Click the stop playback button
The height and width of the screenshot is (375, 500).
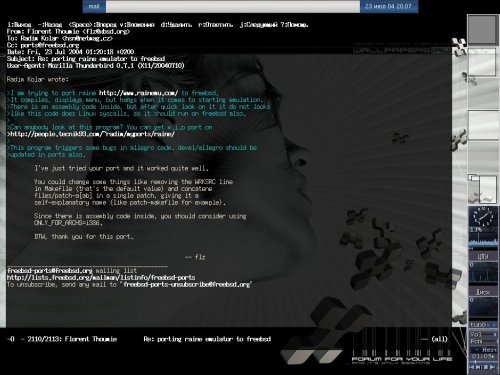[x=486, y=367]
